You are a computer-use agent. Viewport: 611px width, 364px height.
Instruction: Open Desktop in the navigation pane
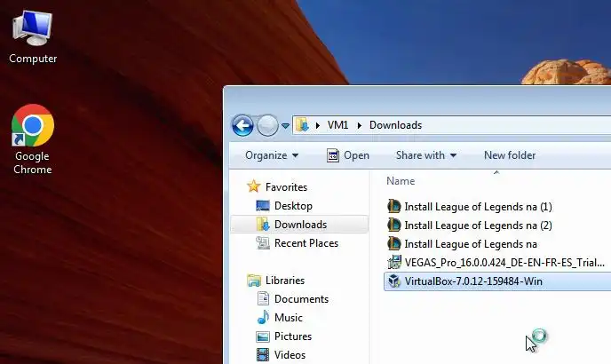(x=293, y=206)
